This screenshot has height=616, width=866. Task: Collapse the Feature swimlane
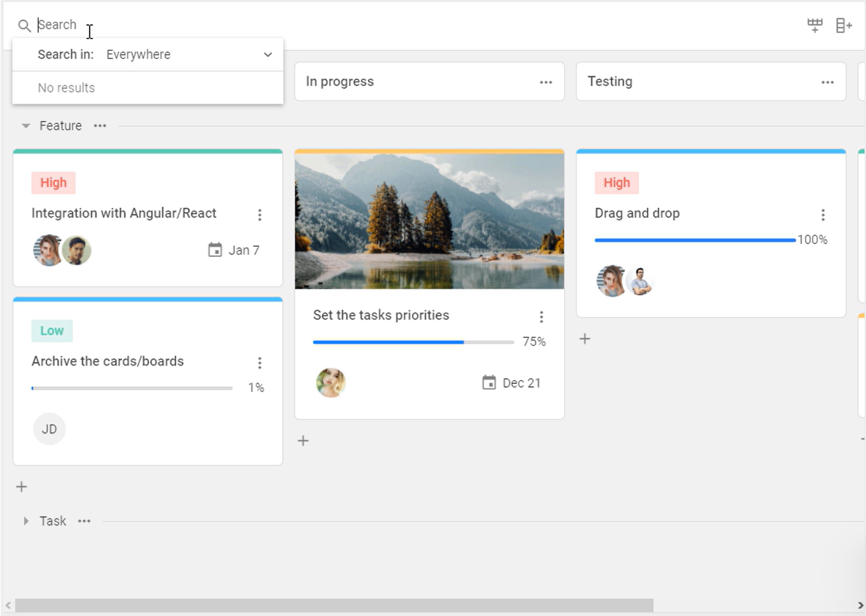(26, 126)
